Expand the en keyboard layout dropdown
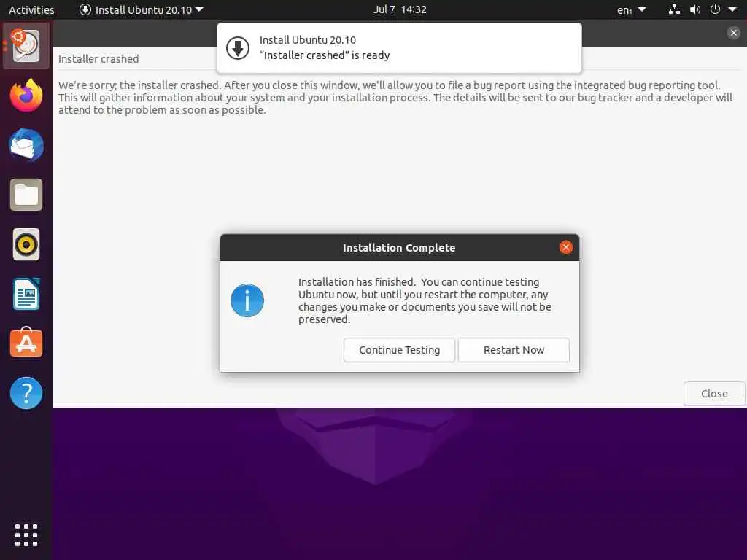747x560 pixels. click(x=631, y=9)
